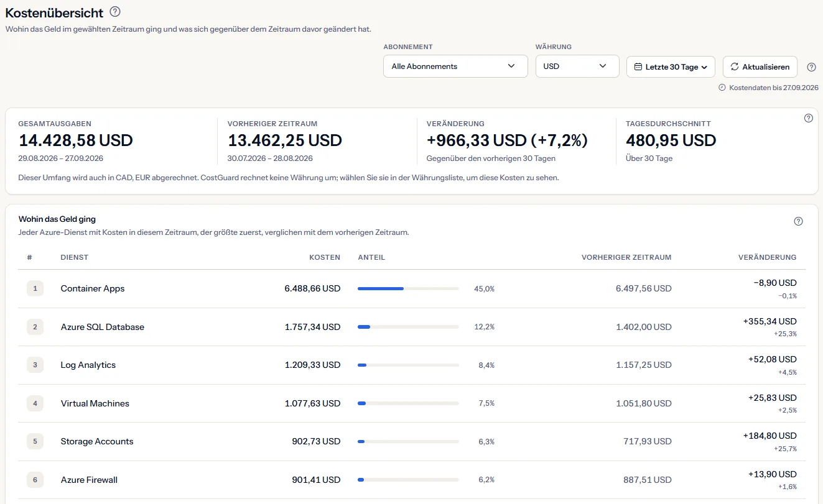Click the Container Apps share bar
This screenshot has width=823, height=504.
click(x=408, y=288)
